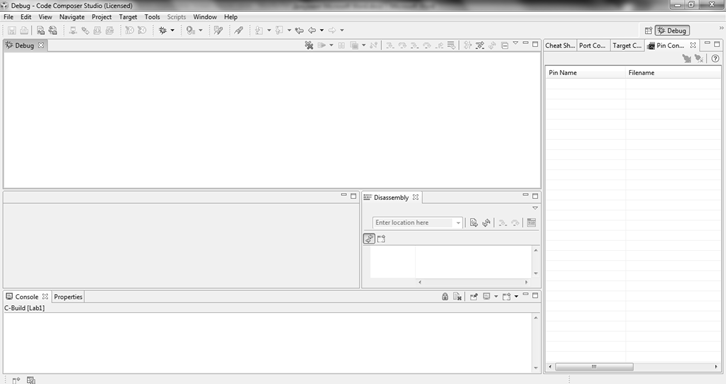Open the Display Selected Console dropdown arrow
The width and height of the screenshot is (726, 384).
(496, 296)
